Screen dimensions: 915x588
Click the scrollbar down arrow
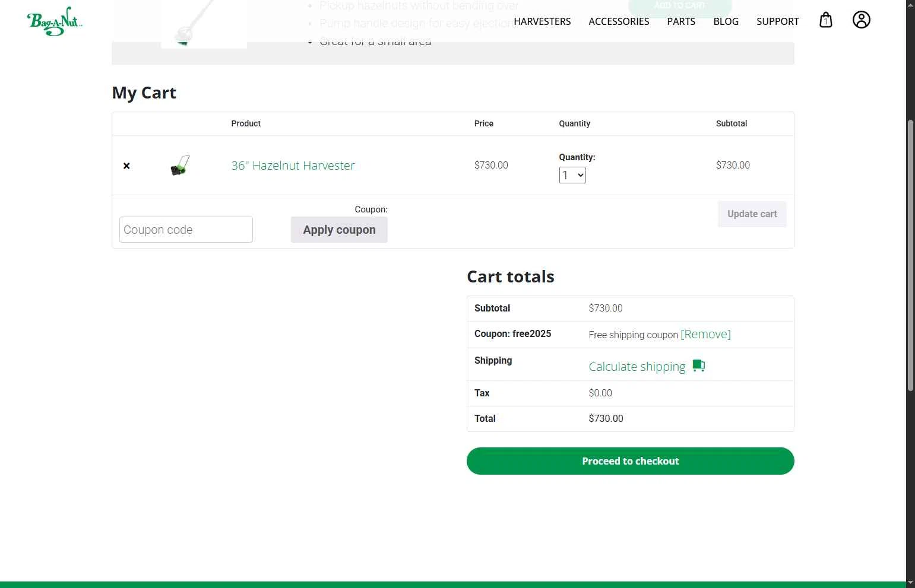pos(910,583)
